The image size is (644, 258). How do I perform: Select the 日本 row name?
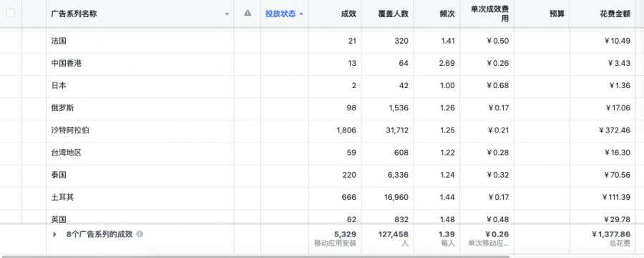point(59,85)
